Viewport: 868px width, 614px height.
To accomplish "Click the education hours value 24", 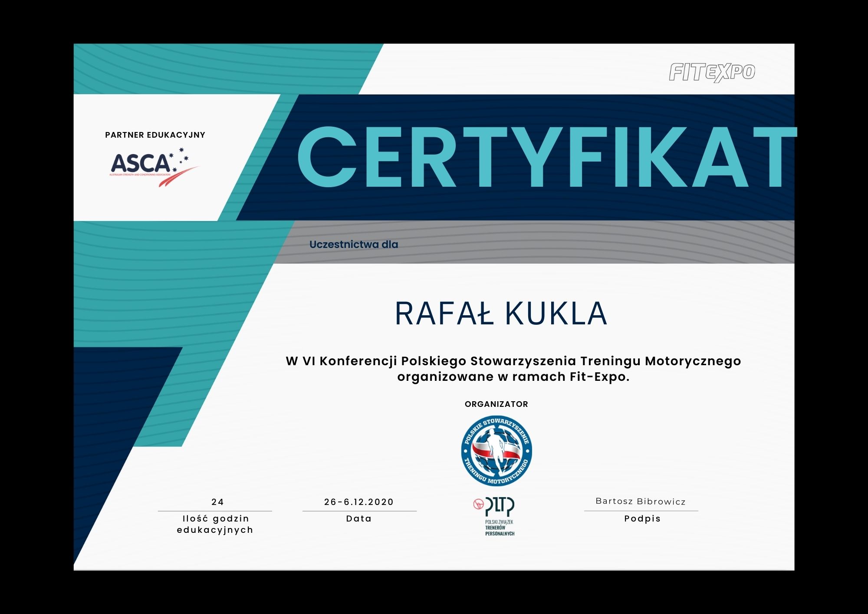I will pos(217,502).
